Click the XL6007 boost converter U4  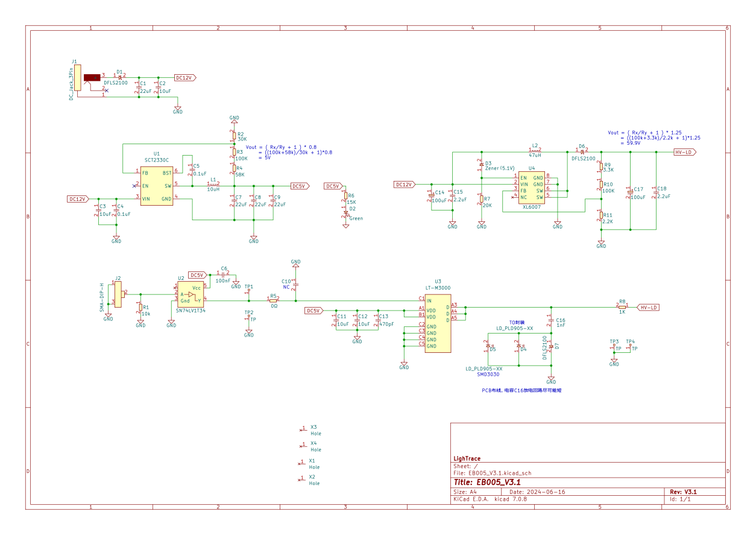pos(531,188)
